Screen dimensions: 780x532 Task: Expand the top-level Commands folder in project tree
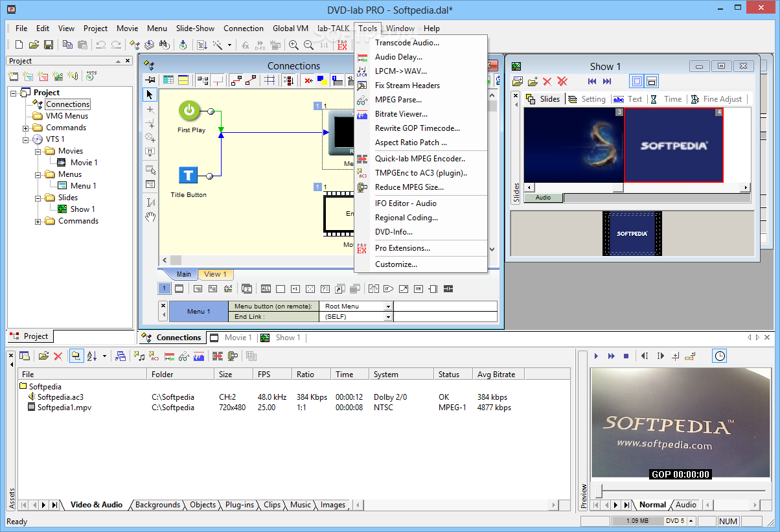27,128
